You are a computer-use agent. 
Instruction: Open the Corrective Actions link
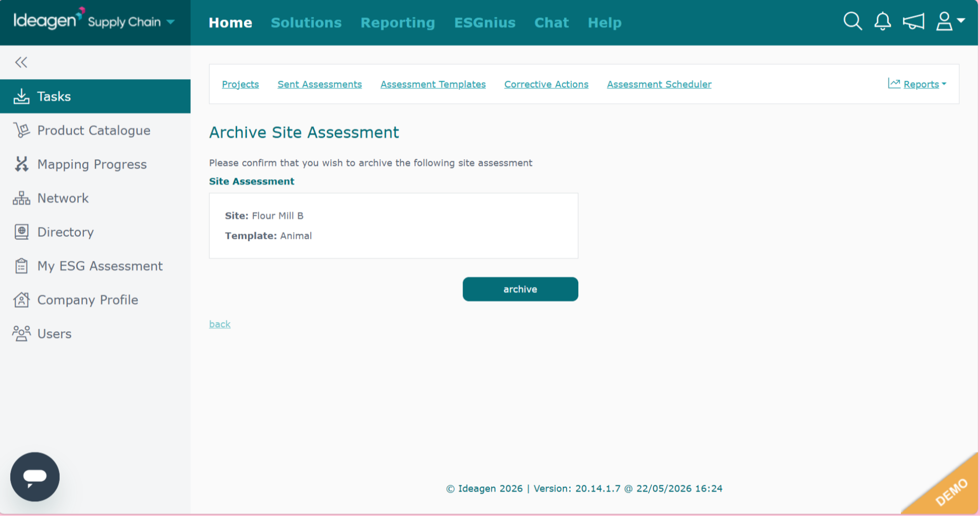546,84
